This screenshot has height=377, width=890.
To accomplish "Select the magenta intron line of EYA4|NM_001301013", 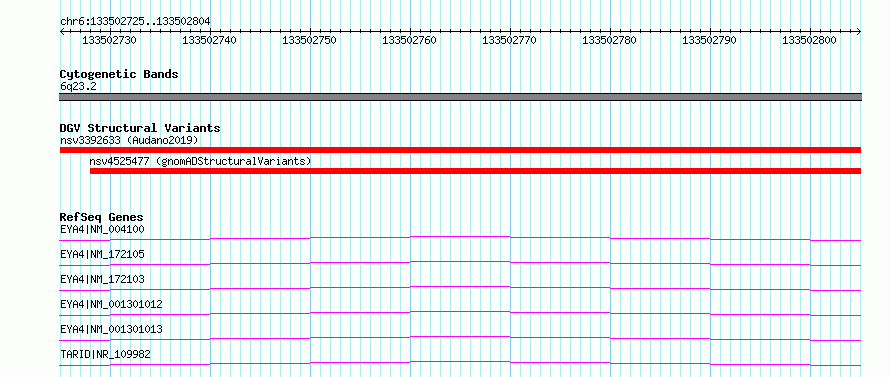I will (x=460, y=338).
